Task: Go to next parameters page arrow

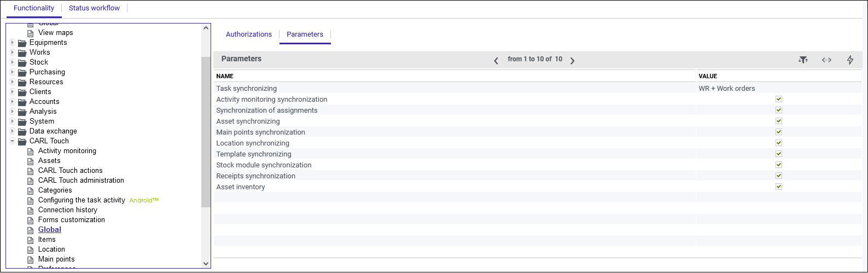Action: (572, 61)
